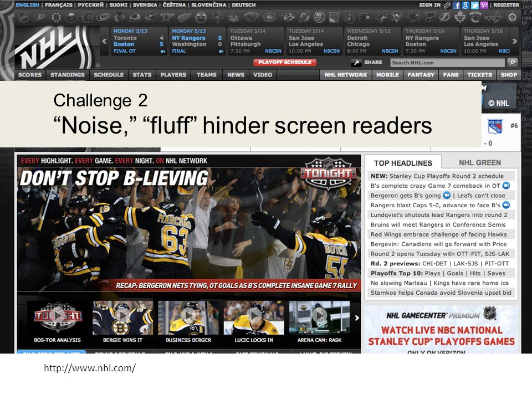The width and height of the screenshot is (532, 399).
Task: Open the Chicago Blackhawks team logo
Action: click(120, 17)
